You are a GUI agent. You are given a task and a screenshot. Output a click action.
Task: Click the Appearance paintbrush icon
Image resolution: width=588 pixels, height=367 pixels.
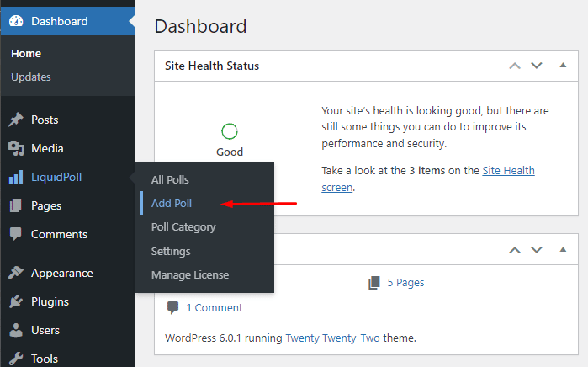pyautogui.click(x=16, y=273)
